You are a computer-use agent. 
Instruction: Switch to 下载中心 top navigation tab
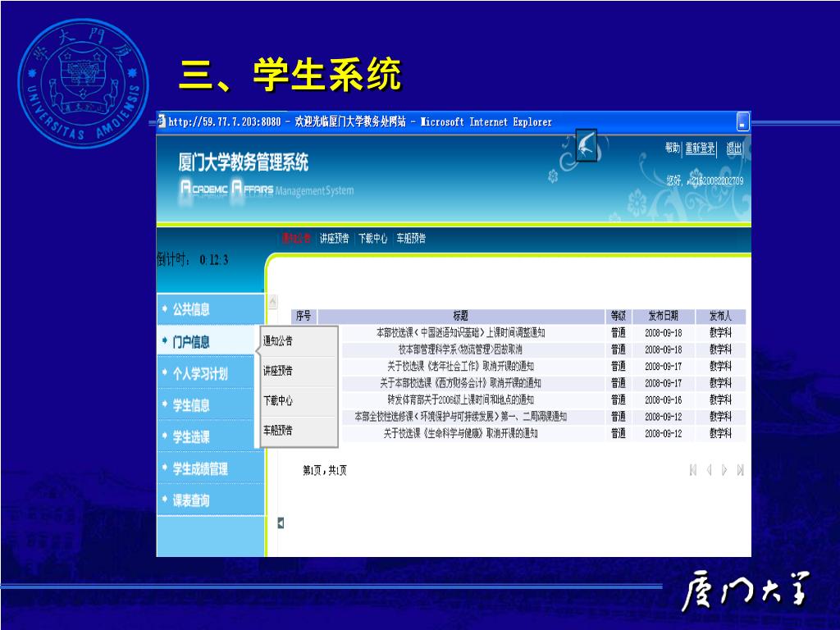373,239
